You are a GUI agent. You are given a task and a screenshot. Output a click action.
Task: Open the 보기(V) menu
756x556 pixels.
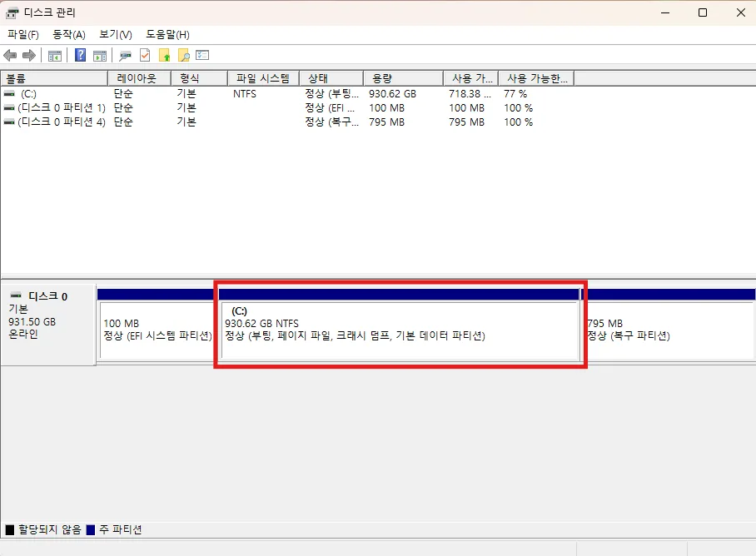pos(116,35)
